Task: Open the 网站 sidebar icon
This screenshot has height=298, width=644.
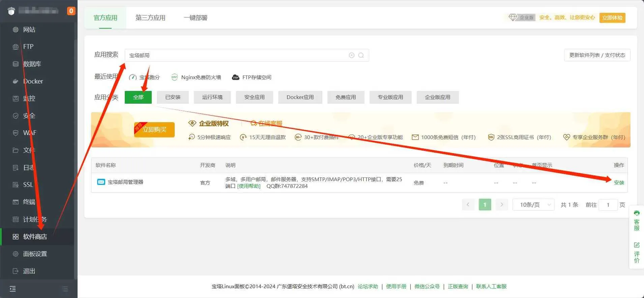Action: (x=16, y=30)
